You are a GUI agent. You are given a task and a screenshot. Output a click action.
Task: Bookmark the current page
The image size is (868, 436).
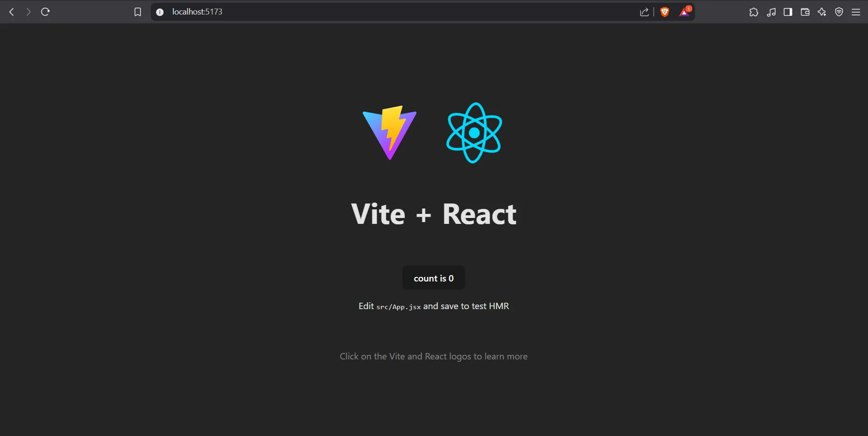tap(137, 12)
